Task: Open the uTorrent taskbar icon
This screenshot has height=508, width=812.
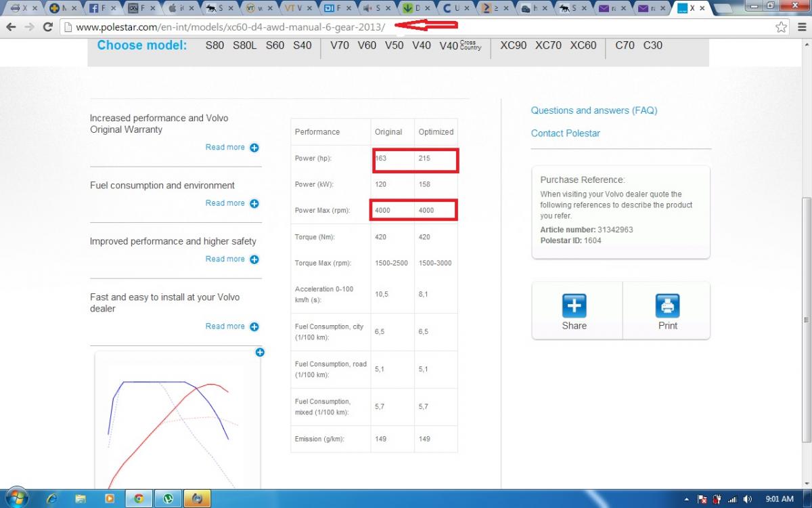Action: point(168,499)
